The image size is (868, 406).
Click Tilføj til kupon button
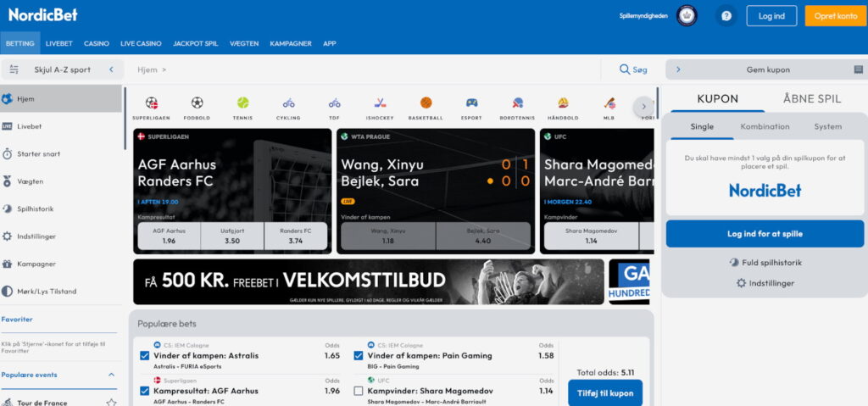[x=605, y=393]
